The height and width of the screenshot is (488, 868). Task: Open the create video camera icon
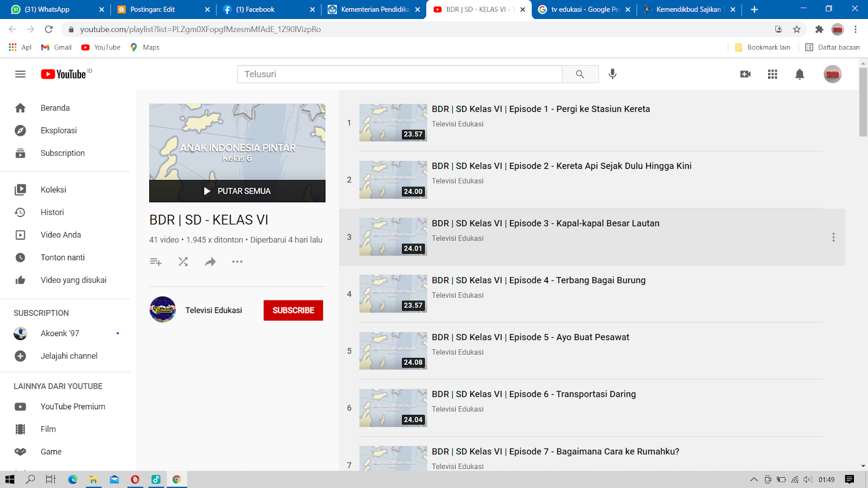(x=745, y=74)
